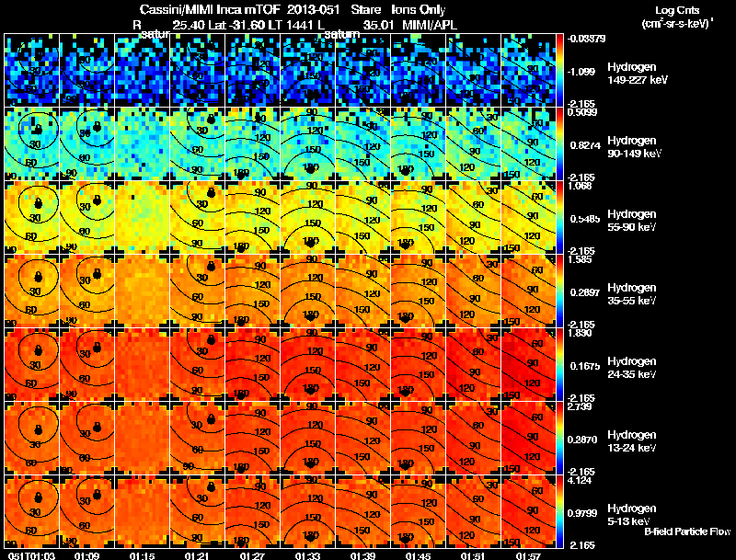Viewport: 736px width, 560px height.
Task: Click the '01:21' time axis label
Action: [197, 555]
